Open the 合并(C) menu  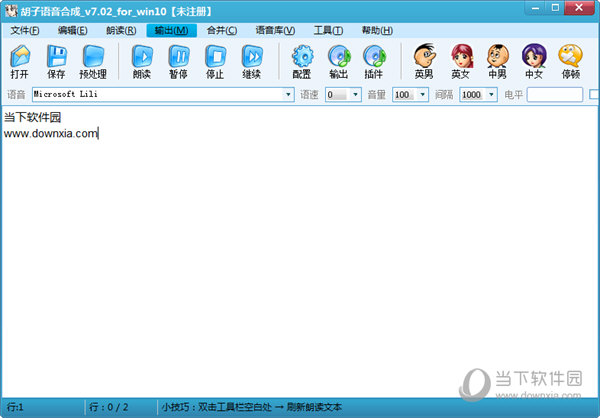pyautogui.click(x=222, y=31)
